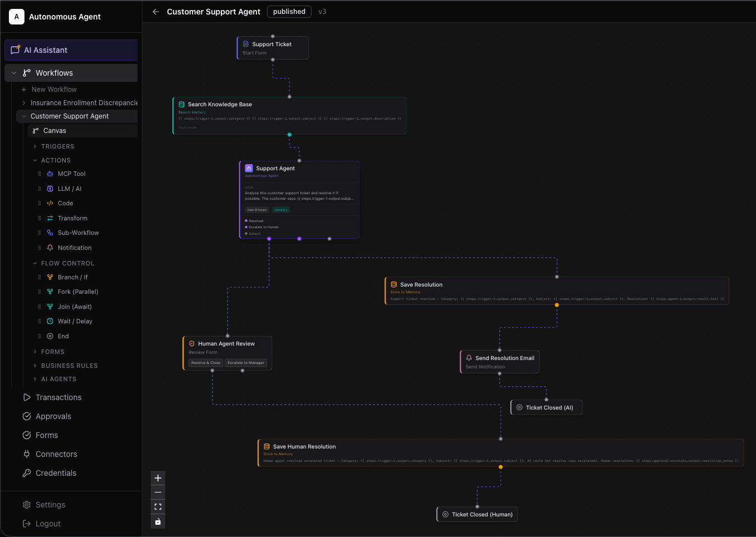756x537 pixels.
Task: Expand the TRIGGERS group
Action: pyautogui.click(x=35, y=146)
